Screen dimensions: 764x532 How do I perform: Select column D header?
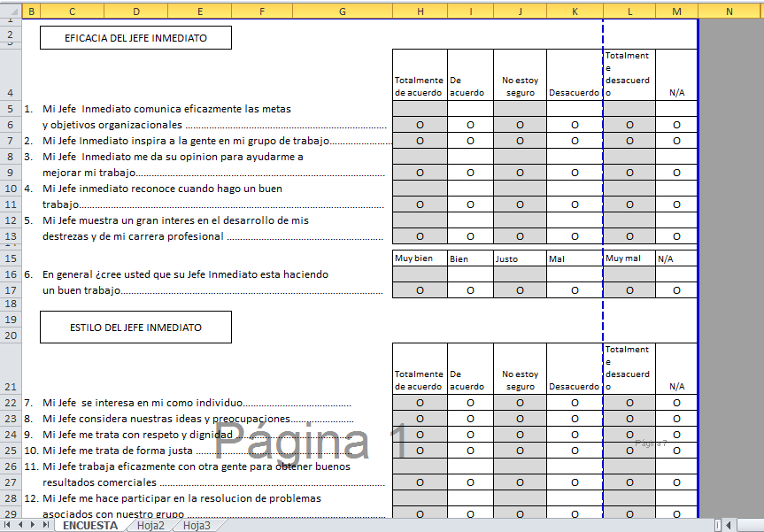136,12
